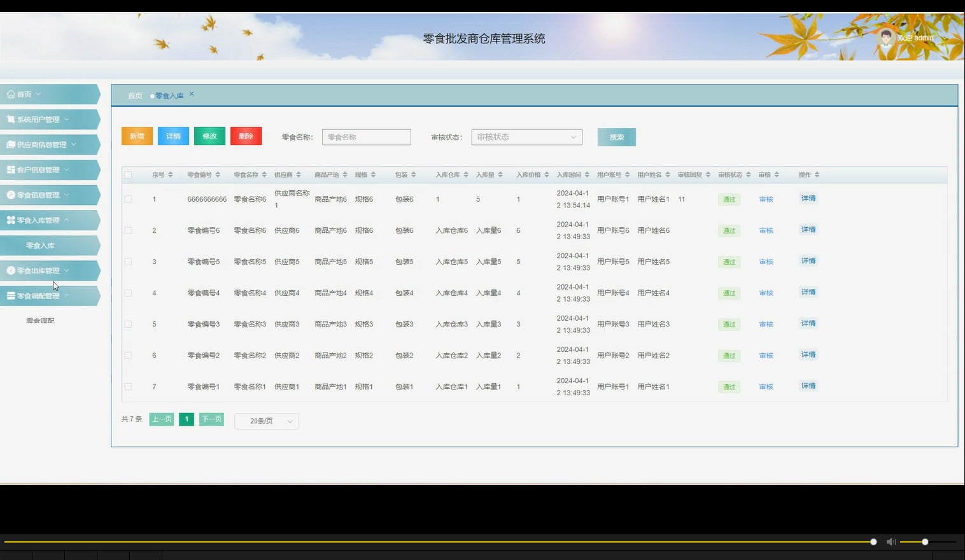Check the row checkbox for 零食编号5
Viewport: 965px width, 560px height.
click(128, 261)
